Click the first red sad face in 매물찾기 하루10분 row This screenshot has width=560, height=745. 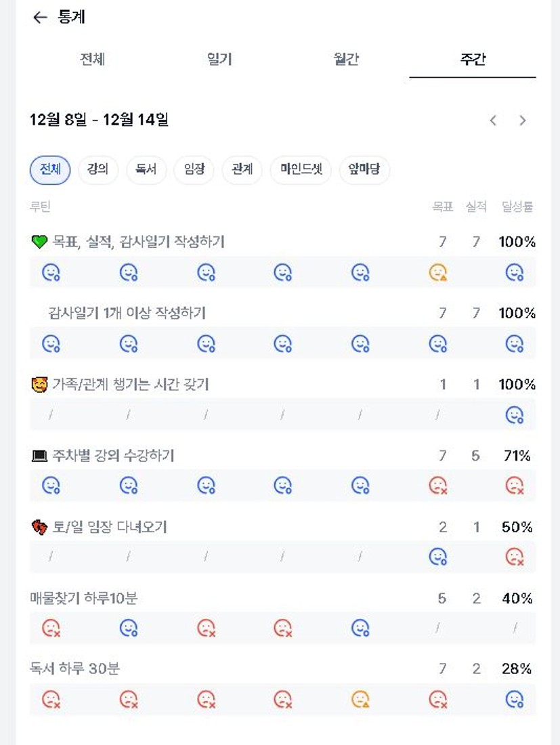(51, 629)
